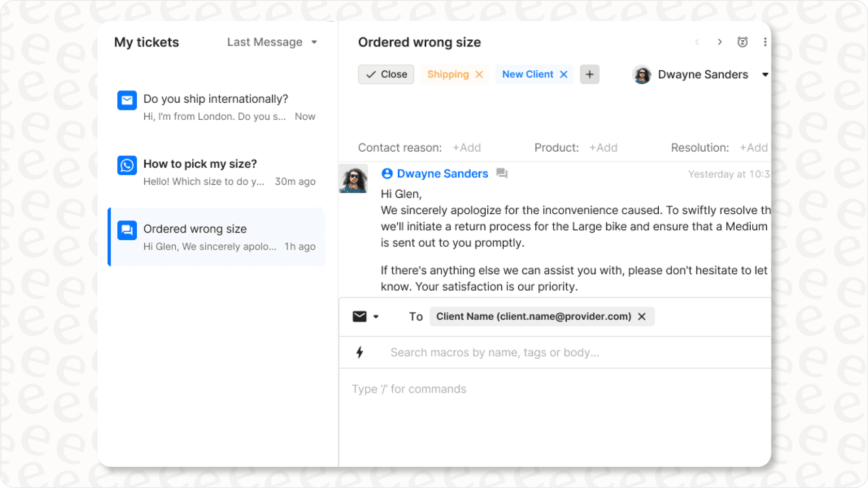Click the chat icon beside Dwayne Sanders' name

(502, 174)
